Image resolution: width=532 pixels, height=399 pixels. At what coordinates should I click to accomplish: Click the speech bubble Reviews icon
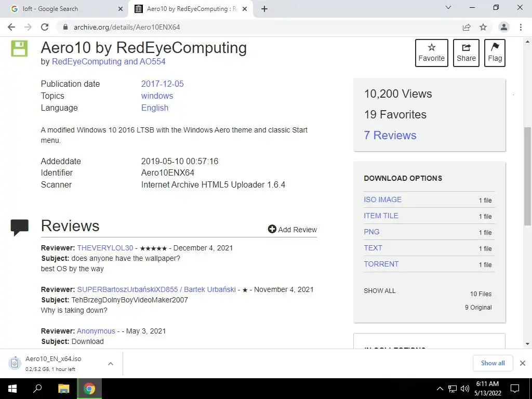pos(20,228)
